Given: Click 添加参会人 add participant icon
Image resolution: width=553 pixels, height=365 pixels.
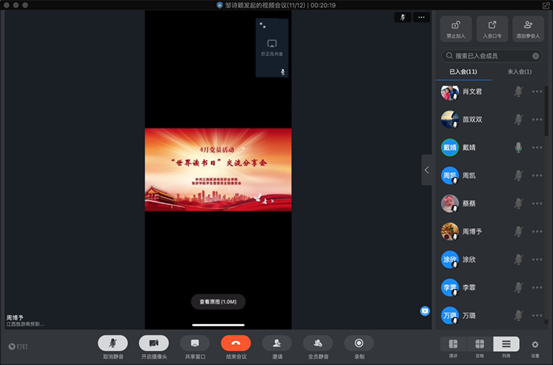Looking at the screenshot, I should (528, 29).
